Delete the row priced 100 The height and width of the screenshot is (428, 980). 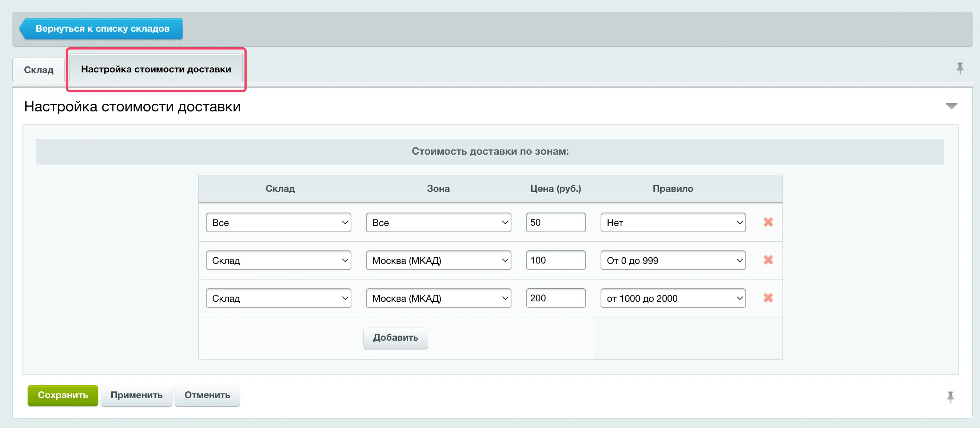[768, 260]
